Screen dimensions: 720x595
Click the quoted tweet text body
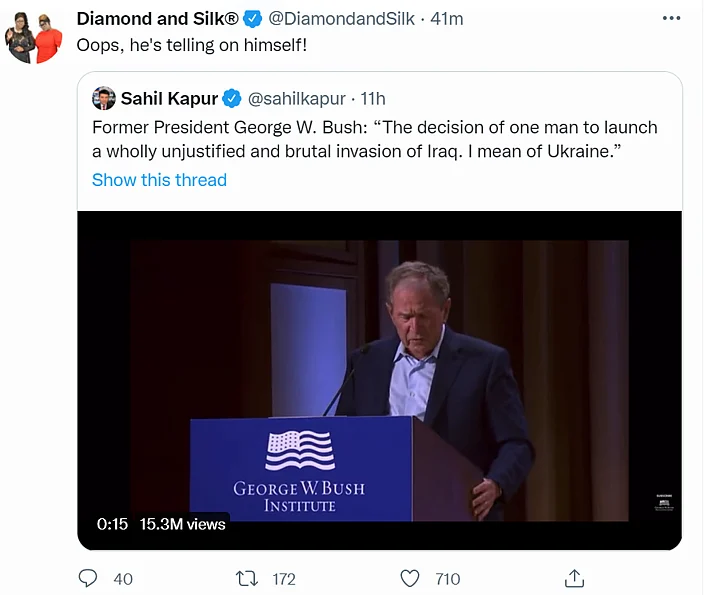374,139
